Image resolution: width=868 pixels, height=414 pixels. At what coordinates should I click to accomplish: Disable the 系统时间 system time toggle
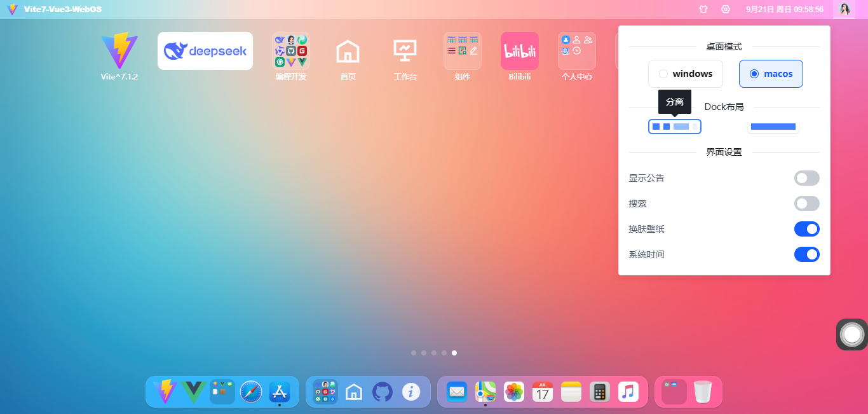806,254
